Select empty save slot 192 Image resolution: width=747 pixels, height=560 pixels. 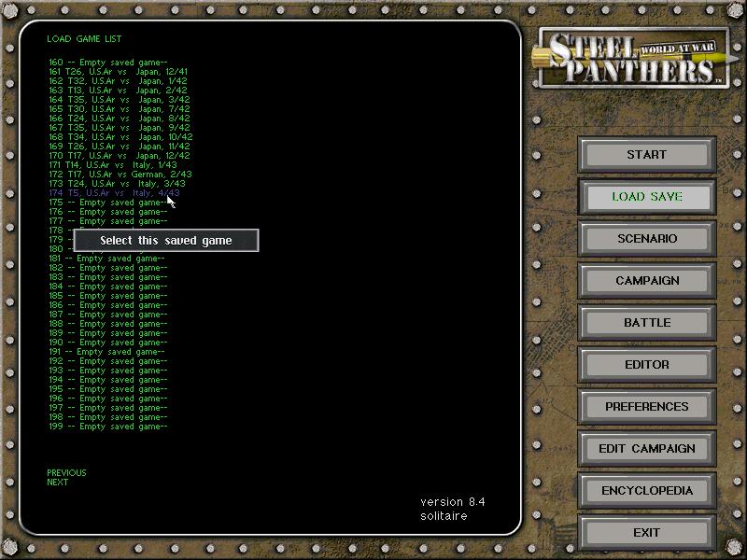click(x=108, y=361)
